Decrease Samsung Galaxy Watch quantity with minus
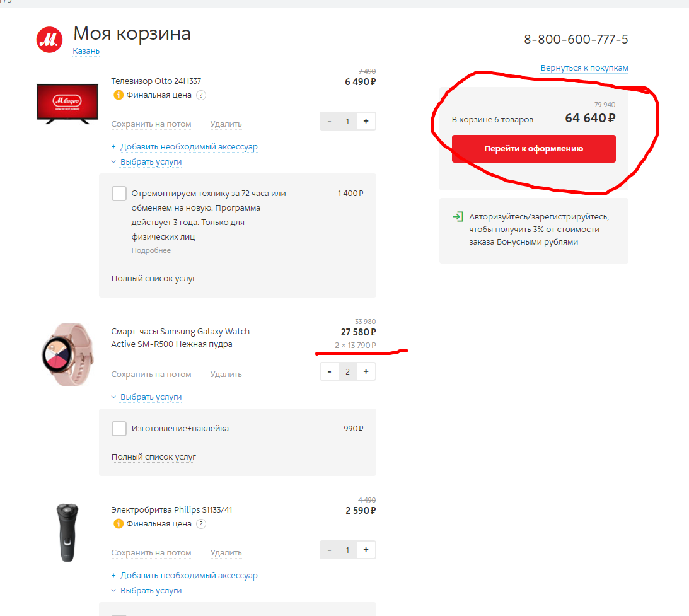Viewport: 689px width, 616px height. 329,372
